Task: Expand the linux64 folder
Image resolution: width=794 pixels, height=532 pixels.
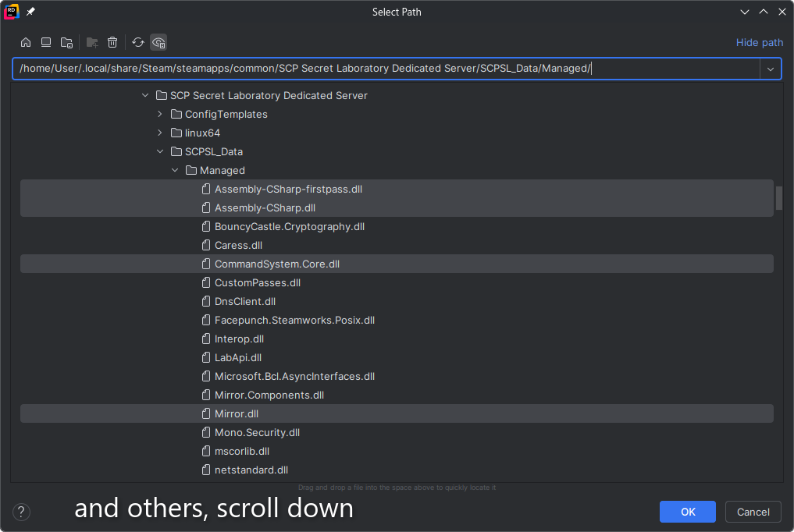Action: pyautogui.click(x=160, y=133)
